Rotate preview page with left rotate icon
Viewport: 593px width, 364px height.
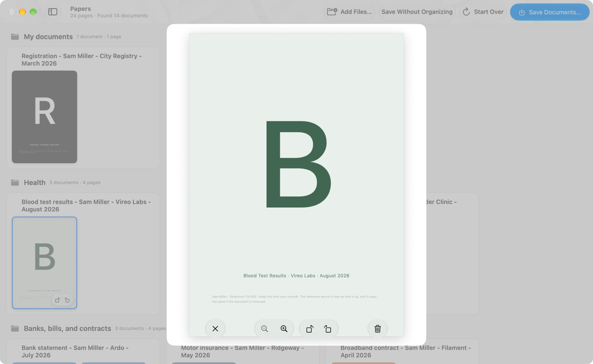(309, 328)
